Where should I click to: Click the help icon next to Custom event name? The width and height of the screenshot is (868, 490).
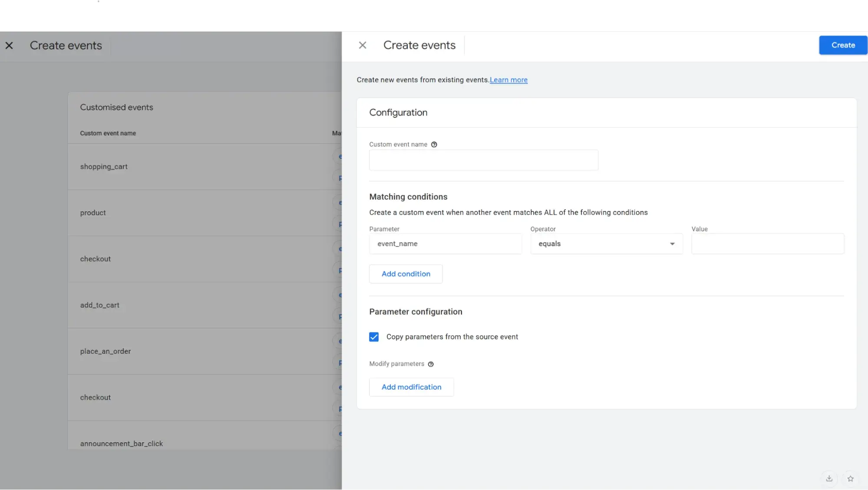(433, 144)
